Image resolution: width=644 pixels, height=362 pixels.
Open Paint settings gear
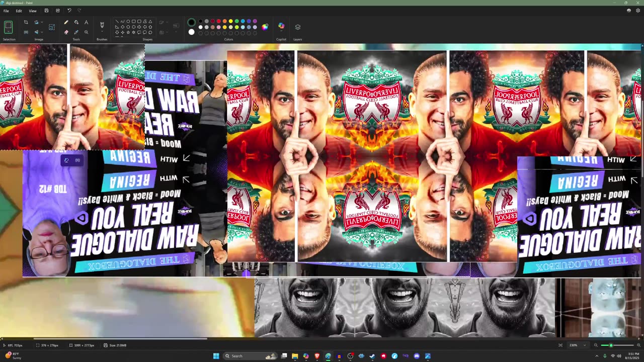click(x=637, y=11)
